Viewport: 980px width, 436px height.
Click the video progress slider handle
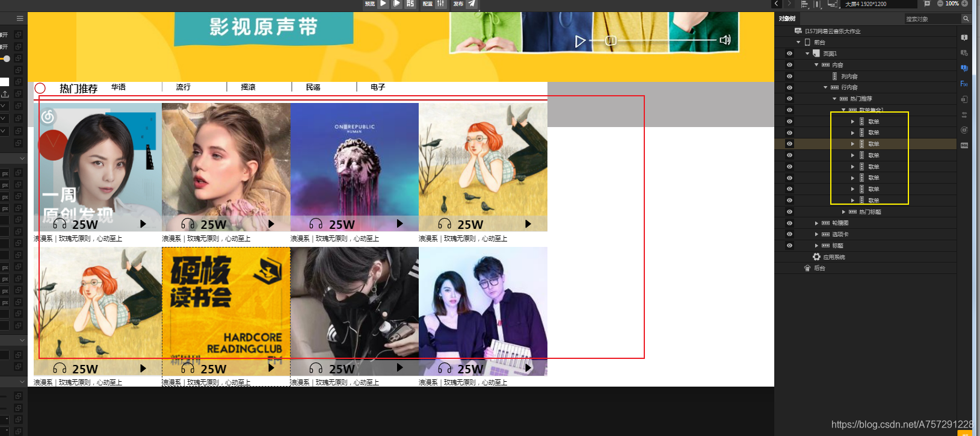pyautogui.click(x=611, y=40)
